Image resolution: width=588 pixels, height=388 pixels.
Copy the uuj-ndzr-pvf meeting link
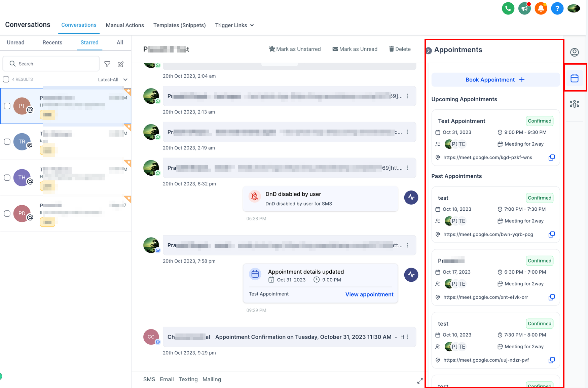tap(552, 360)
